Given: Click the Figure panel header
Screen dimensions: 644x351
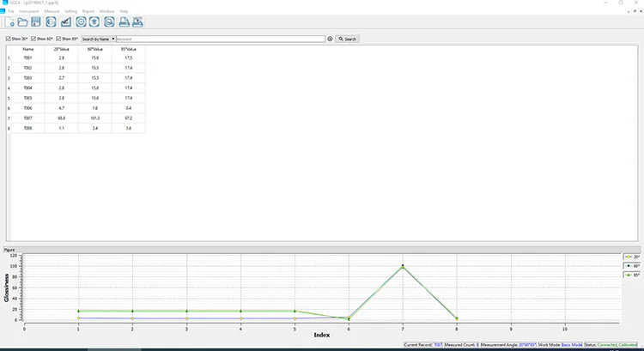Looking at the screenshot, I should (322, 250).
